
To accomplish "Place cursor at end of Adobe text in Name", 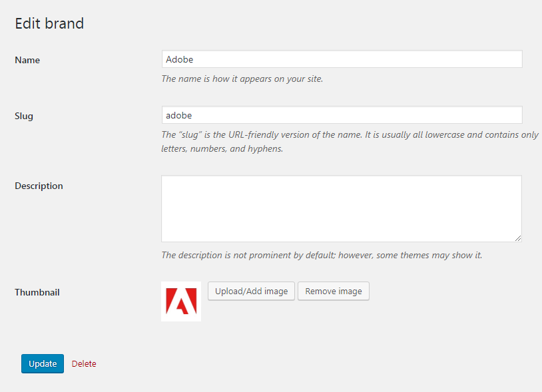I will pos(194,59).
